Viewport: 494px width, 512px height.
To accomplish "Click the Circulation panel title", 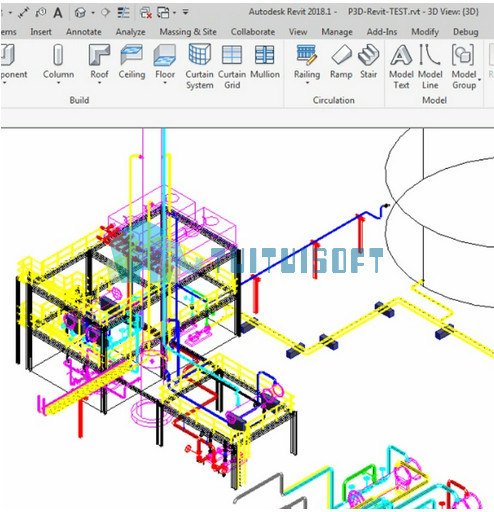I will click(334, 100).
